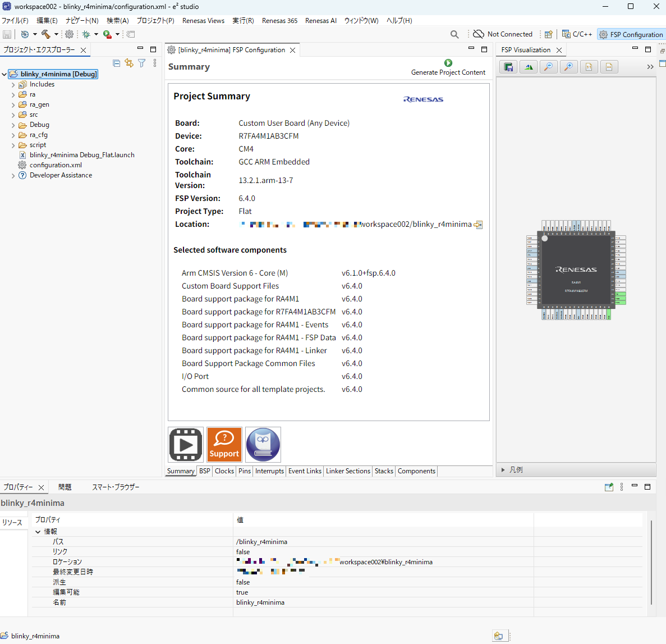The width and height of the screenshot is (666, 644).
Task: Click the Not Connected cloud icon
Action: coord(479,34)
